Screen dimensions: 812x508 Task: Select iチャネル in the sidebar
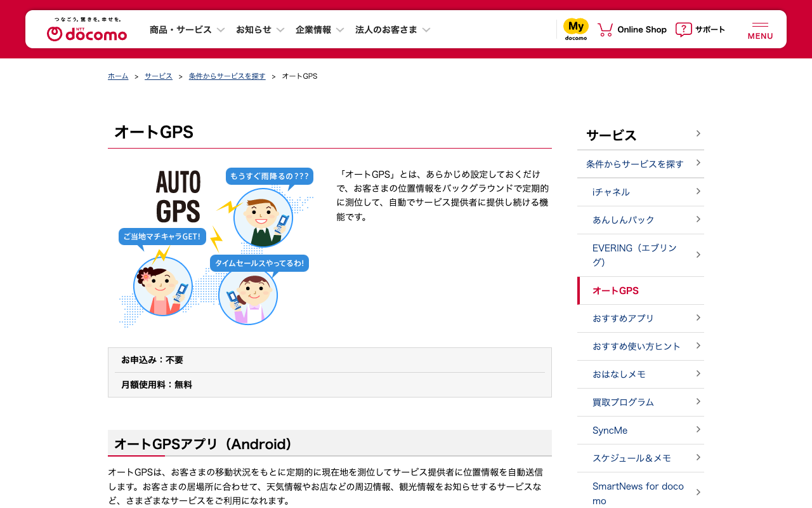pyautogui.click(x=641, y=192)
